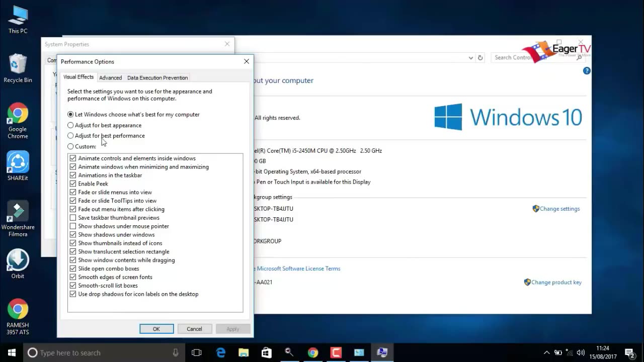Viewport: 644px width, 362px height.
Task: Select the Custom radio option
Action: point(82,146)
